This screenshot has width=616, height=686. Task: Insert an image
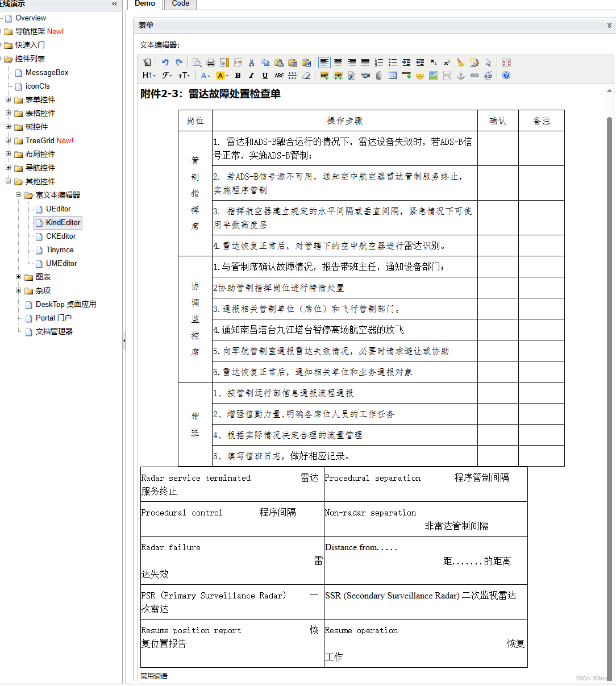(324, 76)
